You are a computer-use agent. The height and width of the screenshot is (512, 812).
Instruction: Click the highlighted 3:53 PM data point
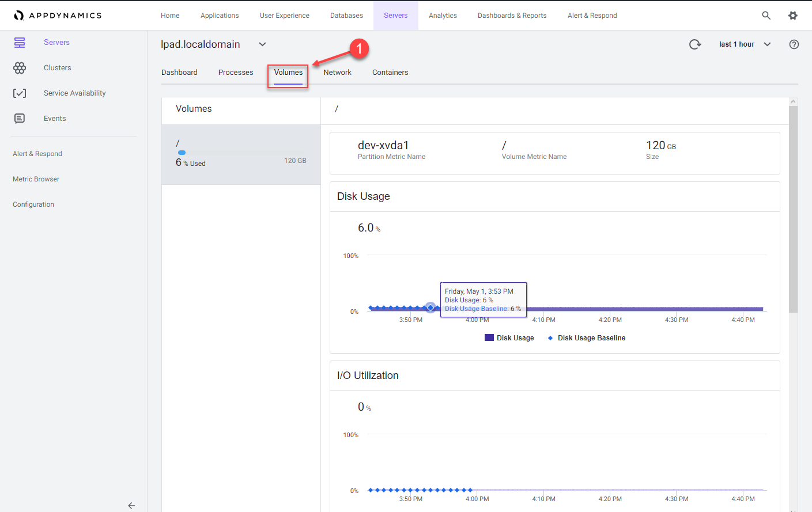430,308
